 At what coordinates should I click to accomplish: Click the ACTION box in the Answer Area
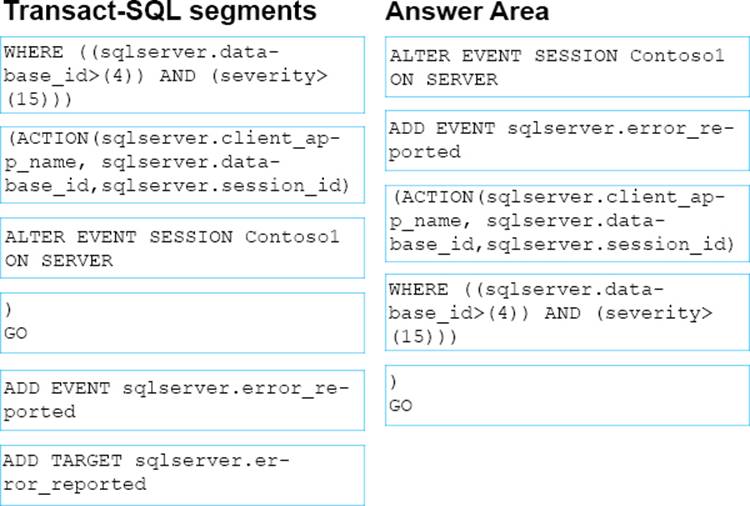(567, 221)
